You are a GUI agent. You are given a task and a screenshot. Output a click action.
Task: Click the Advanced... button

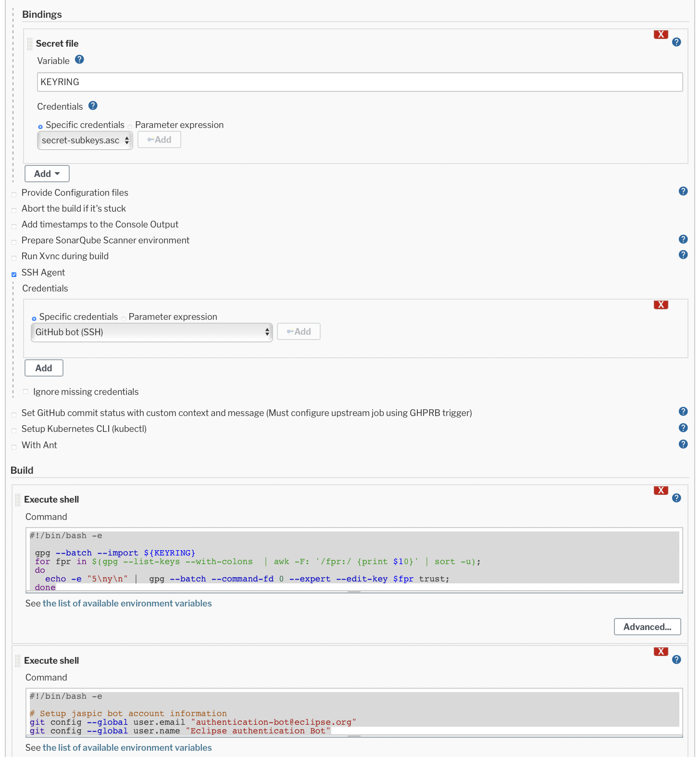click(x=647, y=627)
